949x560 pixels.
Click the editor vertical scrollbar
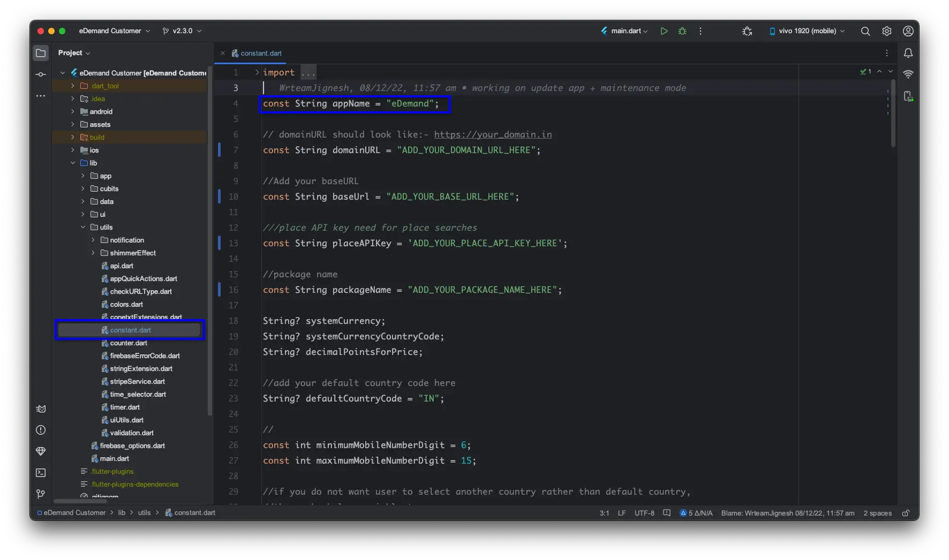pyautogui.click(x=893, y=113)
